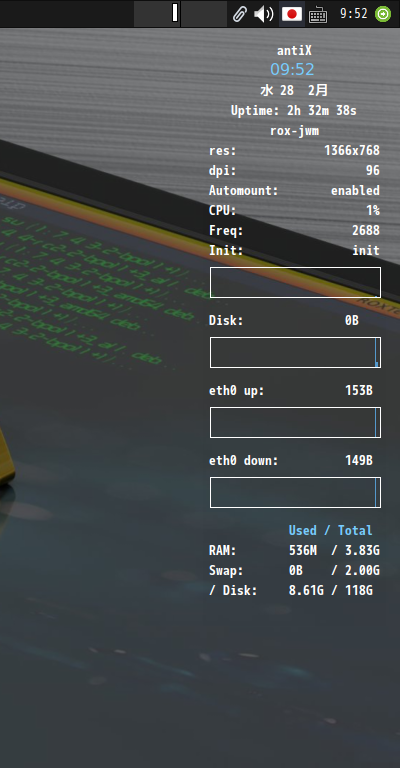400x768 pixels.
Task: Click the eth0 up 153B value
Action: [359, 391]
